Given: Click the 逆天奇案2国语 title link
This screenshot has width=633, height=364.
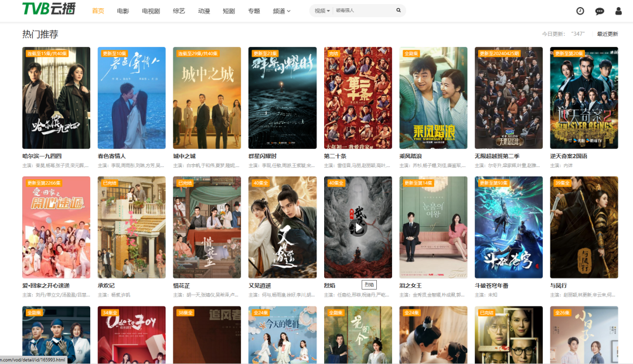Looking at the screenshot, I should click(x=569, y=156).
